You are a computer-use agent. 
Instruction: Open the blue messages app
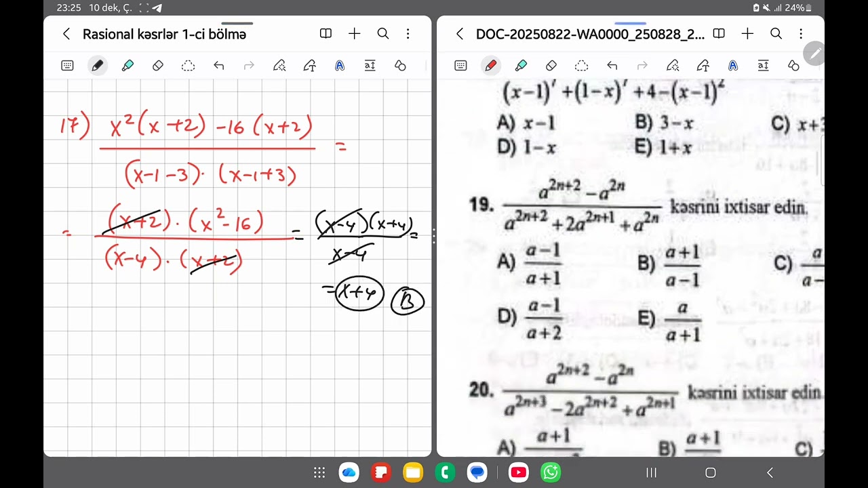click(x=477, y=472)
